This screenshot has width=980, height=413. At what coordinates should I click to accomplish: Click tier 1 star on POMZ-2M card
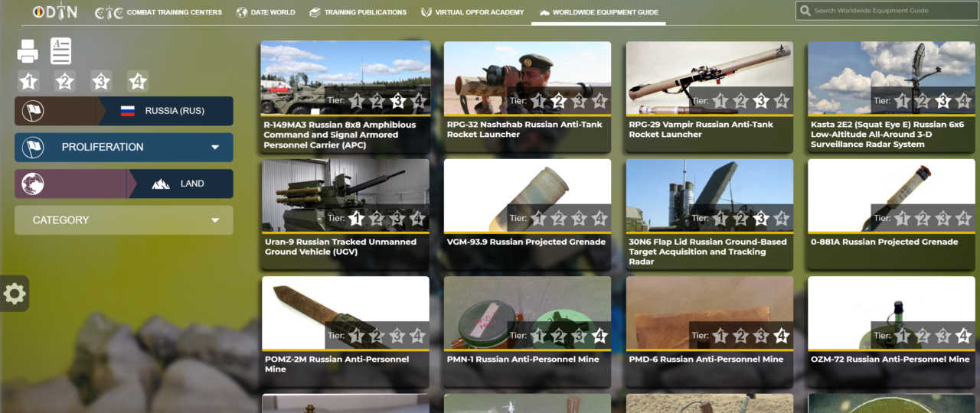(356, 336)
